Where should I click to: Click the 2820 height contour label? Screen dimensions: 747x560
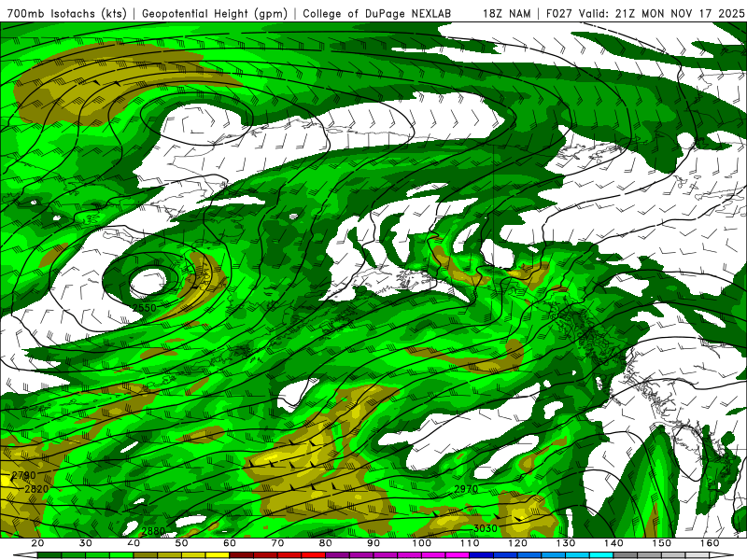coord(36,489)
